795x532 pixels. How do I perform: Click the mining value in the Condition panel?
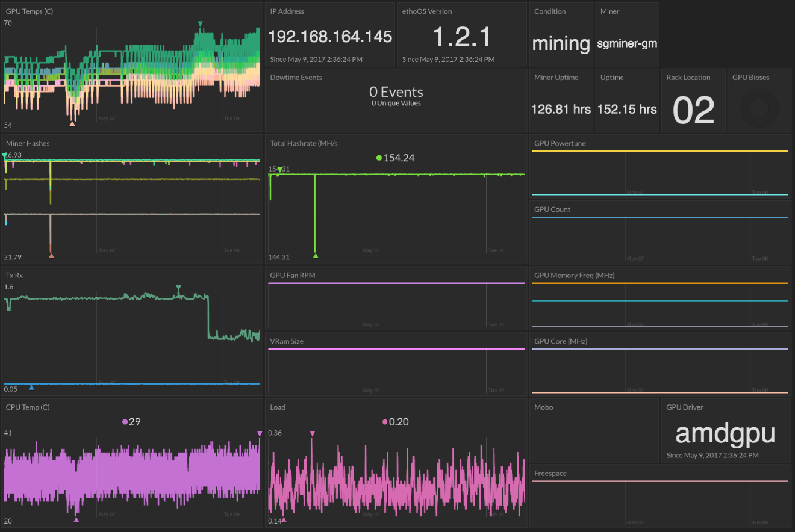(x=561, y=43)
